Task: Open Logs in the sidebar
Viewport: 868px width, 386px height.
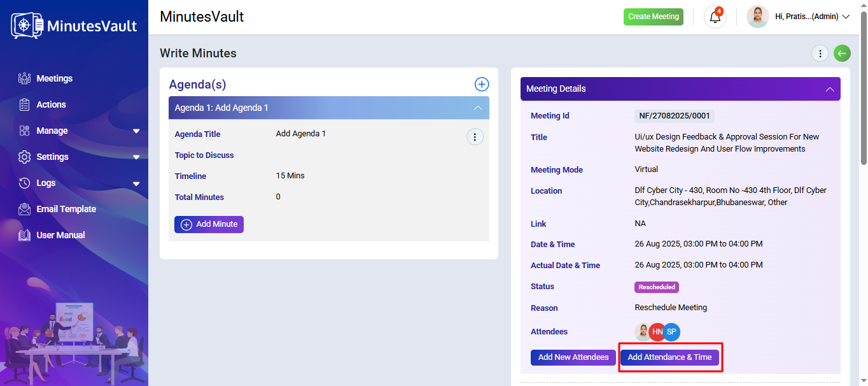Action: 46,183
